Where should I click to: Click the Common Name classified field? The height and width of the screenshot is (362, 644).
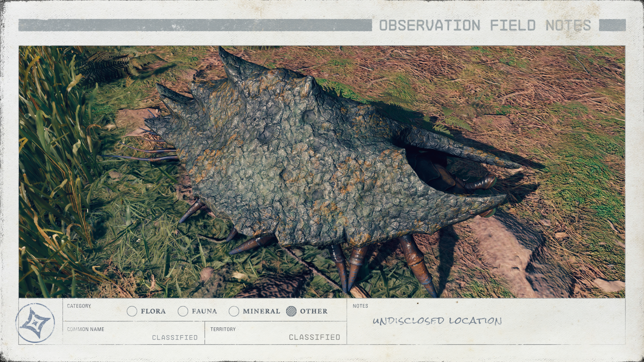pos(134,333)
